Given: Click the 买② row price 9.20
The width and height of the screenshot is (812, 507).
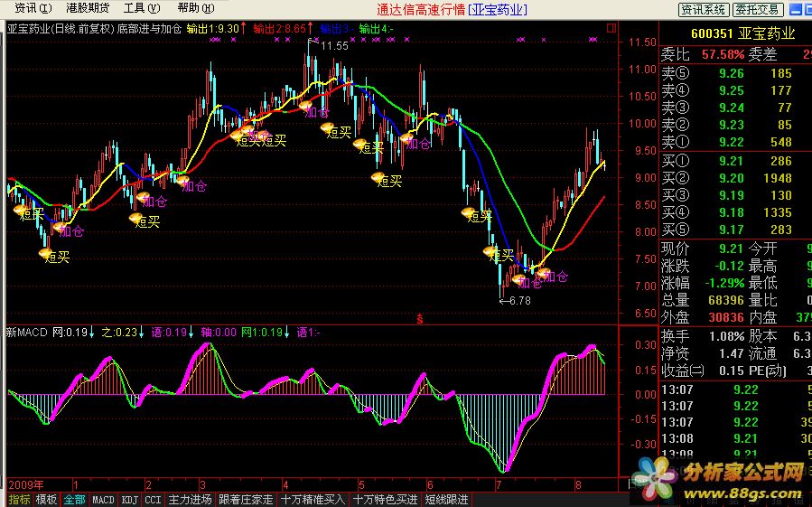Looking at the screenshot, I should [732, 178].
